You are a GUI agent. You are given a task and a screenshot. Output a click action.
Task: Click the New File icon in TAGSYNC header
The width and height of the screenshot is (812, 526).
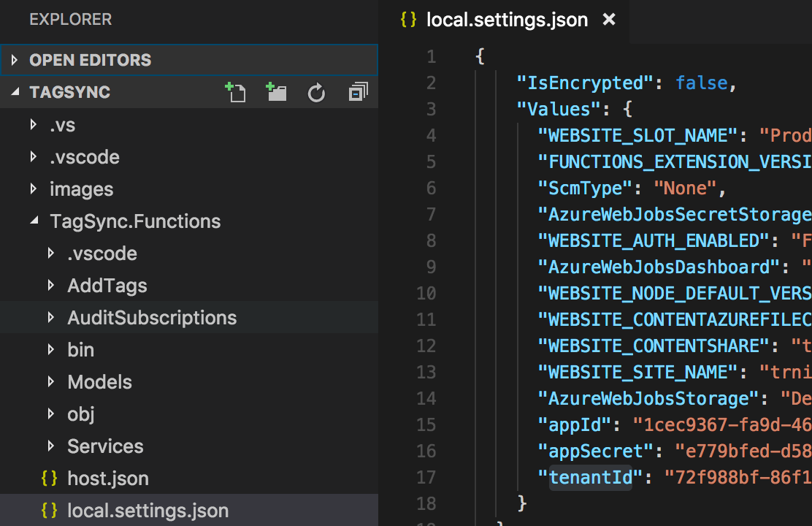[236, 92]
